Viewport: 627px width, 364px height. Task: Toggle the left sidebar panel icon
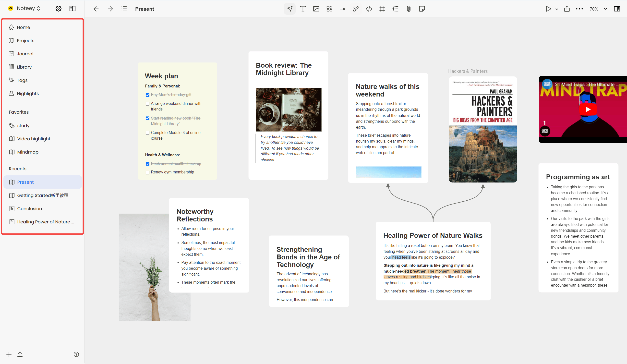72,9
